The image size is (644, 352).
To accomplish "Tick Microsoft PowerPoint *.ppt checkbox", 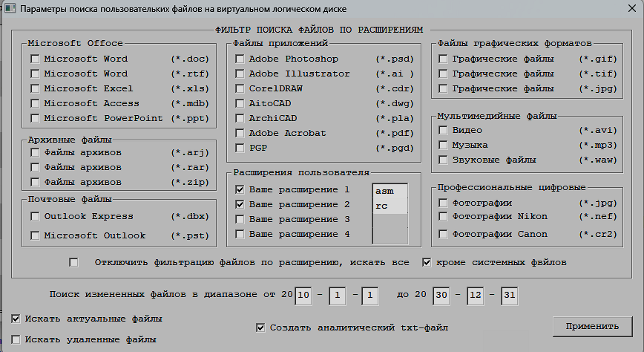I will coord(36,118).
